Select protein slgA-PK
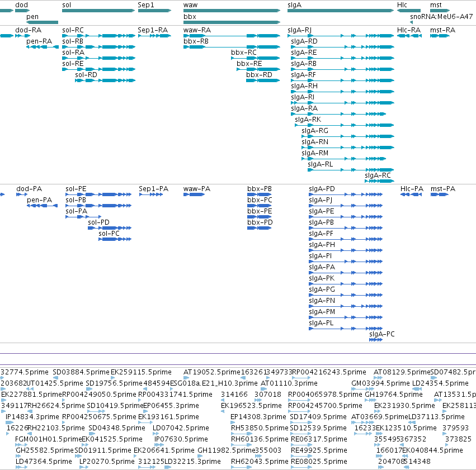Image resolution: width=476 pixels, height=470 pixels. [322, 278]
